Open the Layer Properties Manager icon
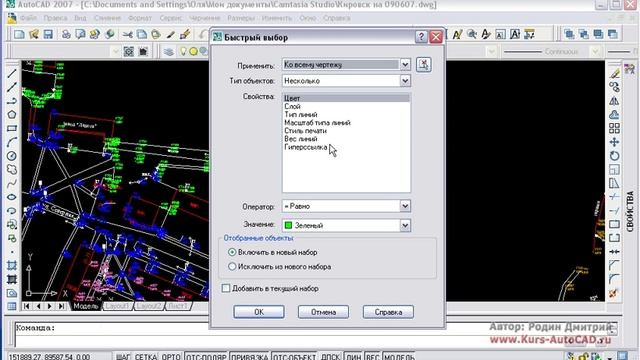This screenshot has height=360, width=640. pos(169,51)
